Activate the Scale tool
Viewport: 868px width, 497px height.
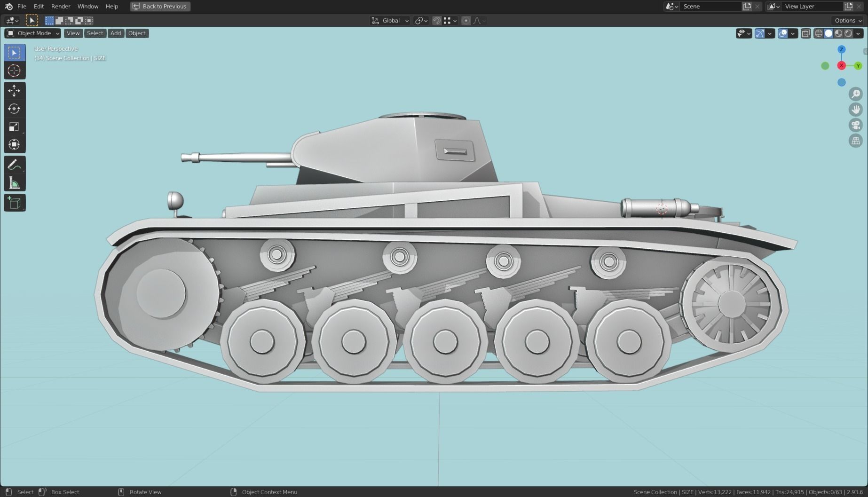coord(15,126)
